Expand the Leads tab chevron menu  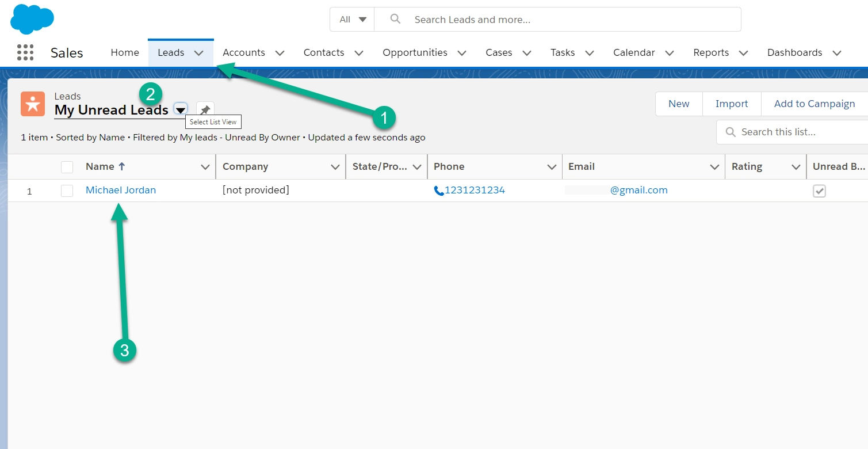pos(199,53)
